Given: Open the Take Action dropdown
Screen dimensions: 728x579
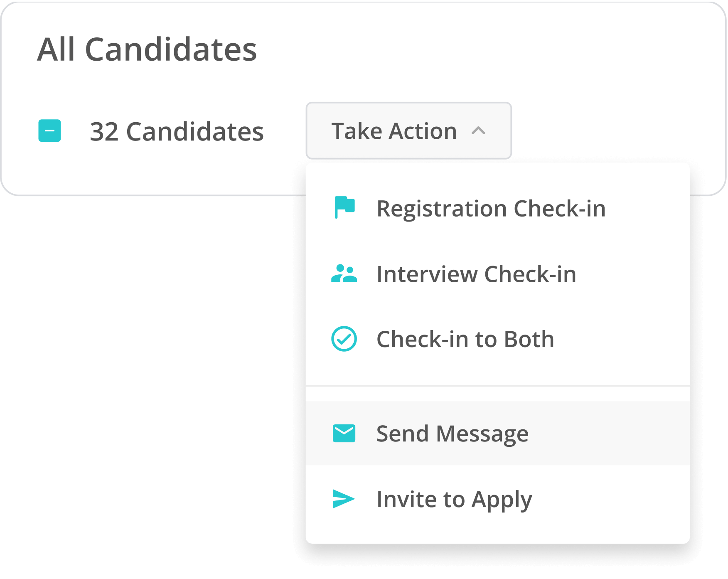Looking at the screenshot, I should tap(394, 131).
